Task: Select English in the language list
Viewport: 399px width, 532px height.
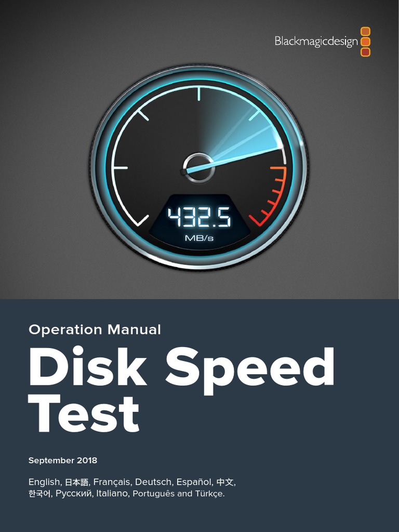Action: coord(44,482)
